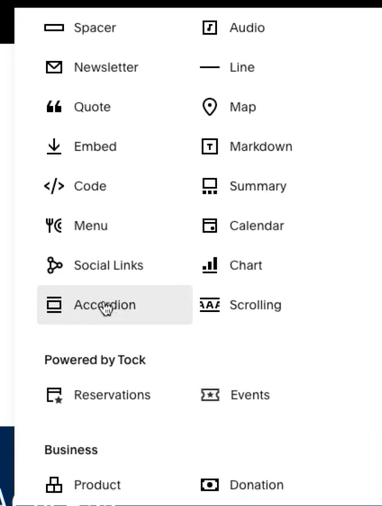Add a Product block
382x506 pixels.
tap(83, 485)
